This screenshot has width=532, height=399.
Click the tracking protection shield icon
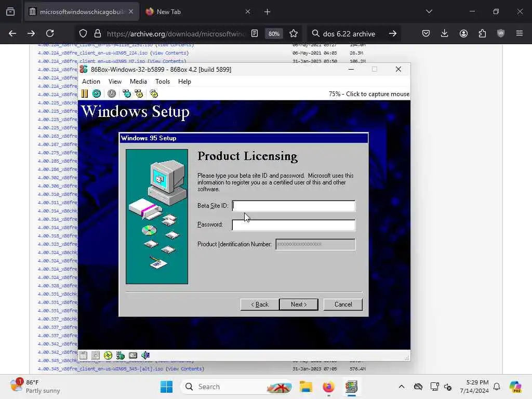click(x=83, y=33)
